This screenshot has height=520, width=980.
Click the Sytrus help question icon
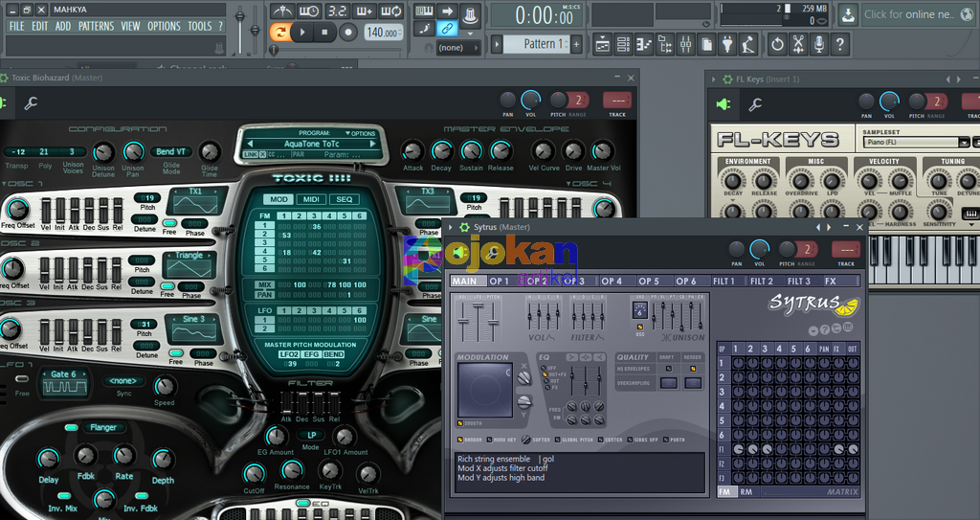coord(824,329)
